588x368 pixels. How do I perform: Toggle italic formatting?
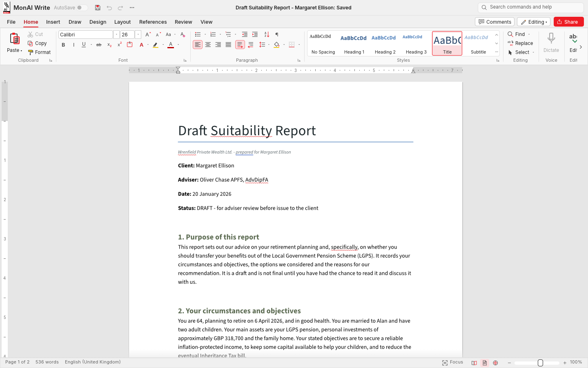point(73,45)
